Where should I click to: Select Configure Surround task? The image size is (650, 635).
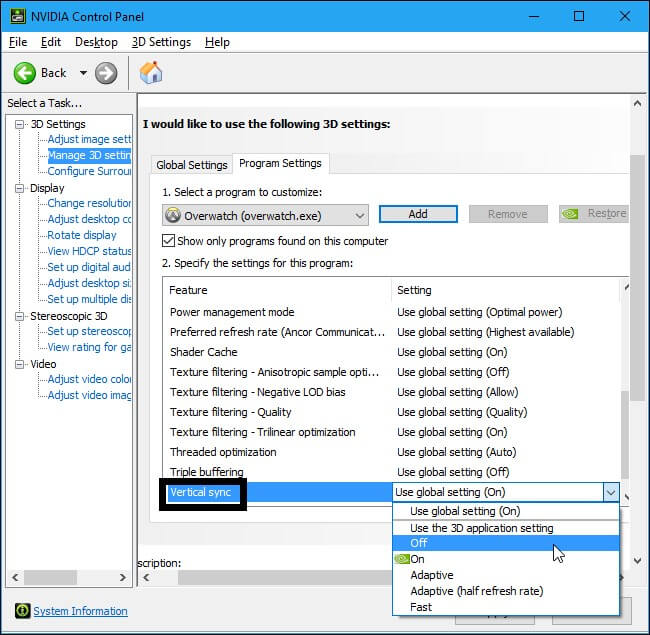(x=89, y=171)
